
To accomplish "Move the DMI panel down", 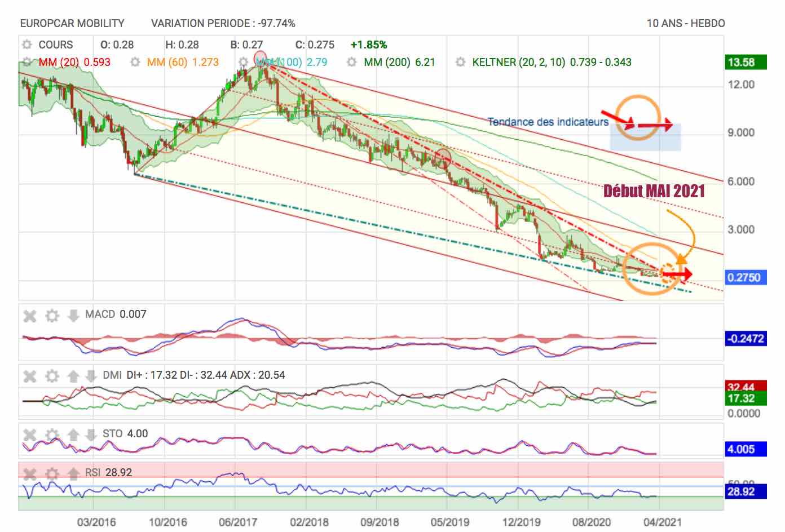I will (x=91, y=376).
